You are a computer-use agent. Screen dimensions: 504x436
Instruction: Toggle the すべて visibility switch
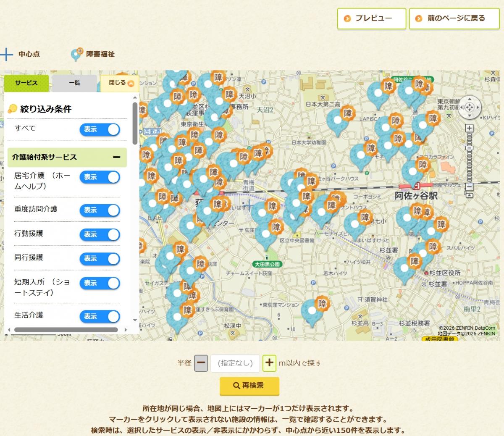tap(100, 130)
